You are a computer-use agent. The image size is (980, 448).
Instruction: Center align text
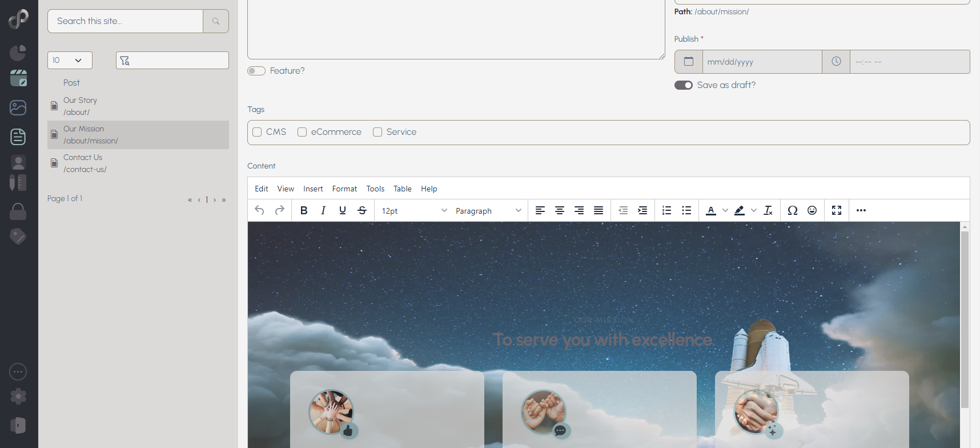pos(560,210)
